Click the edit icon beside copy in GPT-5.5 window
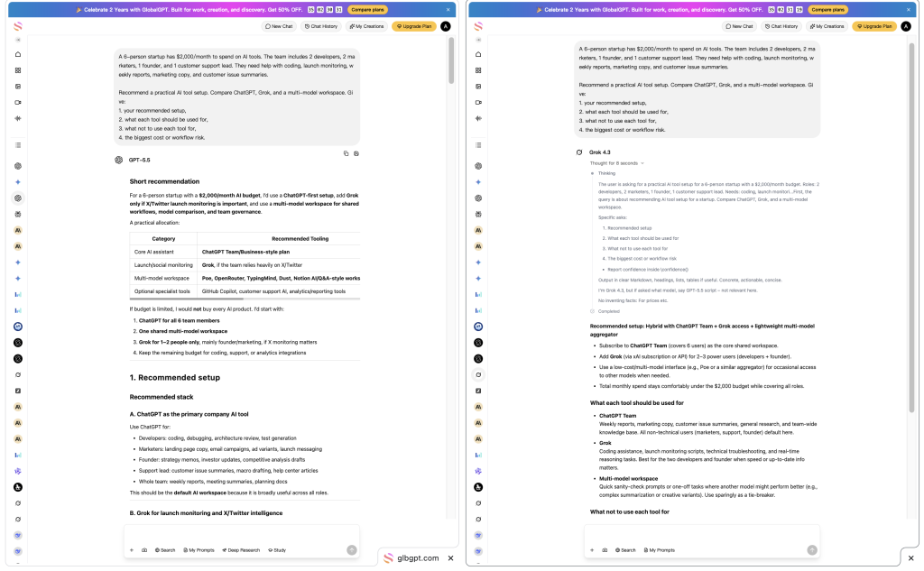Viewport: 924px width, 571px height. (356, 153)
